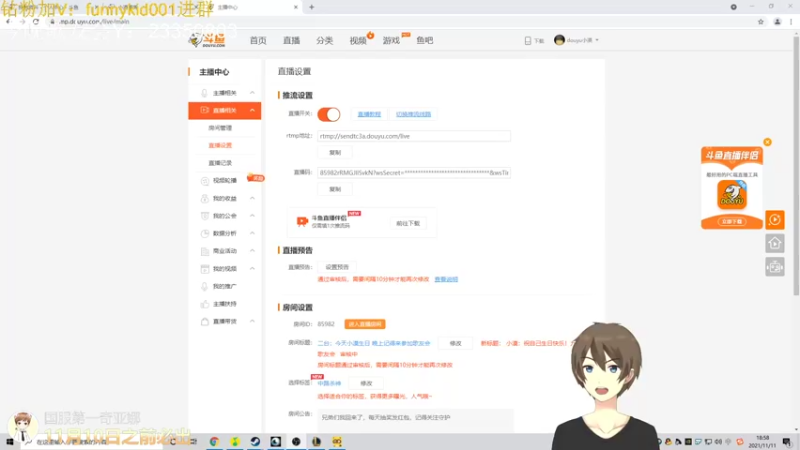Click the 我的公会 shield icon
Screen dimensions: 800x450
click(205, 216)
